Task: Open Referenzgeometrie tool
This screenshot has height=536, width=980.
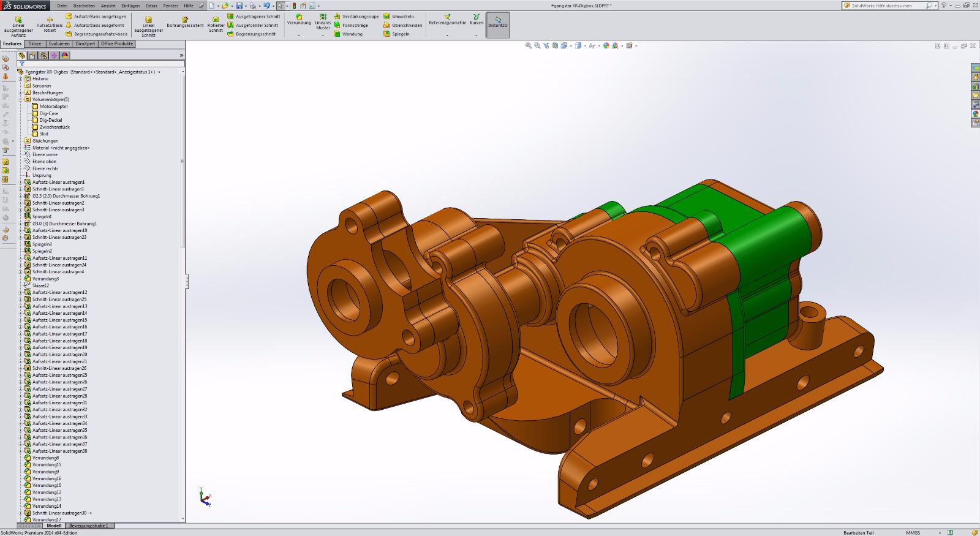Action: point(447,19)
